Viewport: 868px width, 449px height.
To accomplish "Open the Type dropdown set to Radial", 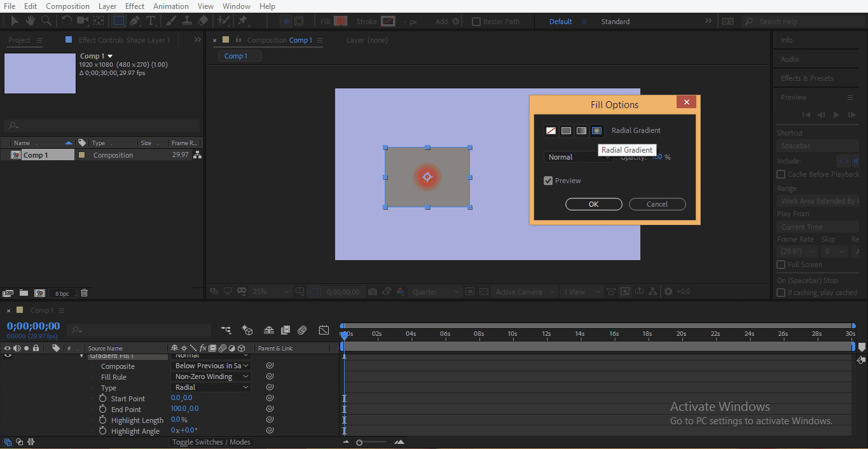I will 210,387.
